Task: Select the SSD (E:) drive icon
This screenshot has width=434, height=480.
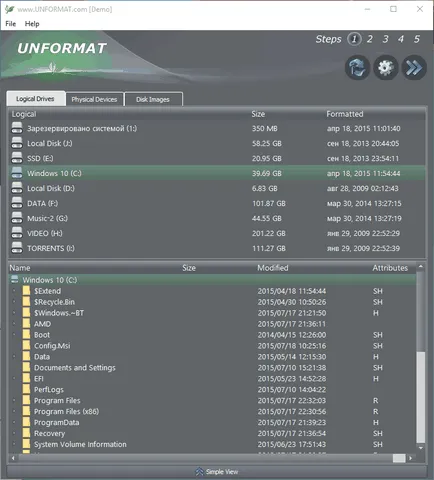Action: 17,158
